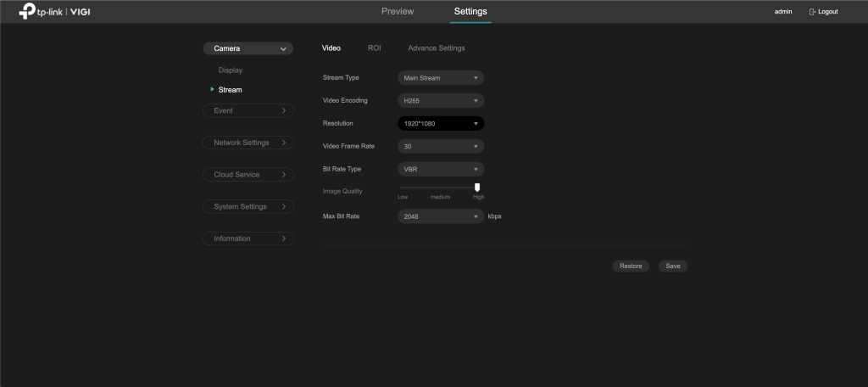Open the Video Frame Rate dropdown
The height and width of the screenshot is (387, 868).
[x=441, y=146]
